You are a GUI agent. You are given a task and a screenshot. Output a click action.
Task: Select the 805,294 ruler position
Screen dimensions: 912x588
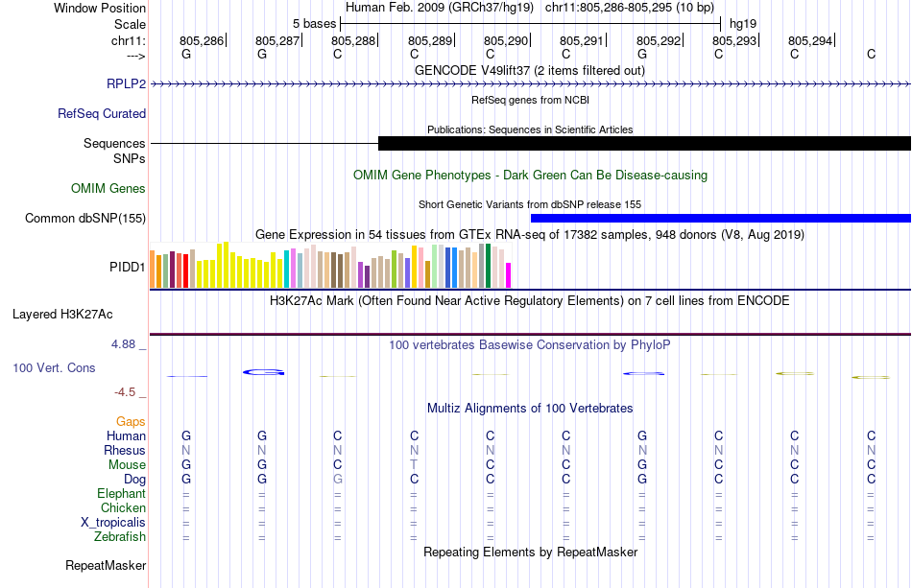tap(810, 40)
